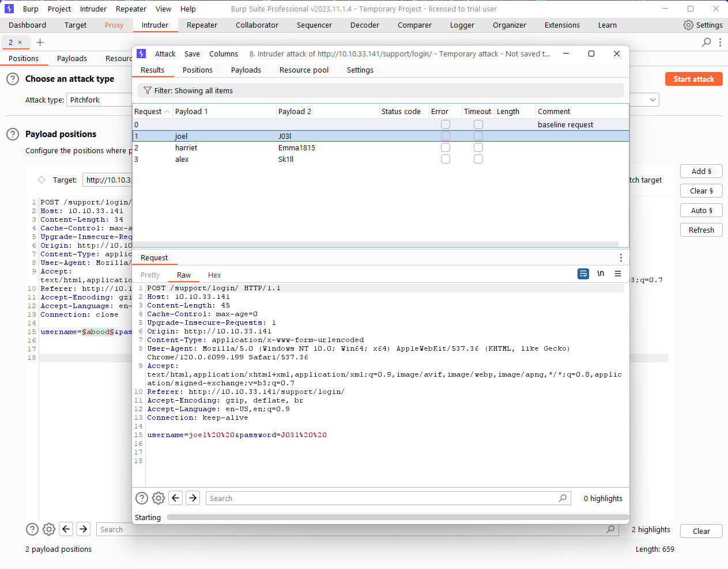The image size is (728, 569).
Task: Open the request viewer hamburger menu
Action: (618, 274)
